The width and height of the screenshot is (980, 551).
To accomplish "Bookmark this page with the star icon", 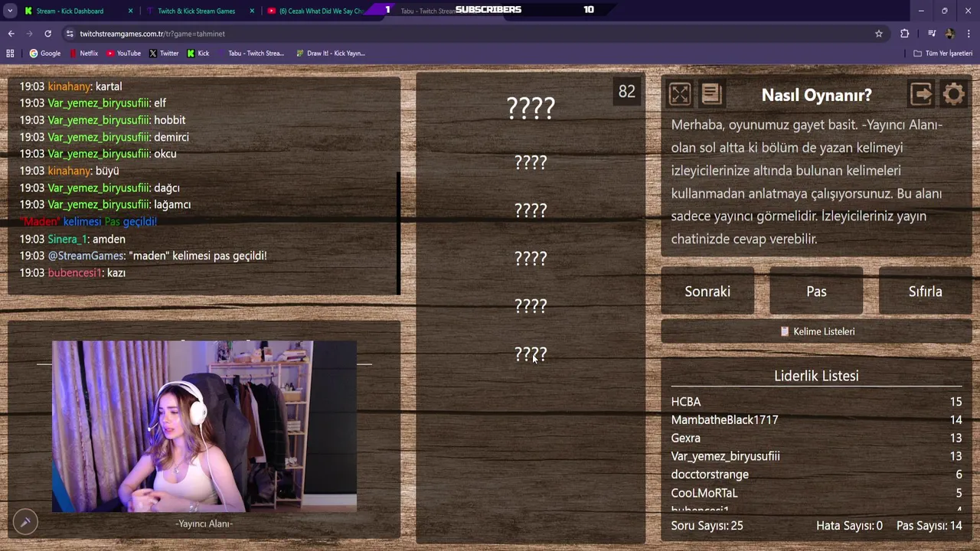I will 879,34.
